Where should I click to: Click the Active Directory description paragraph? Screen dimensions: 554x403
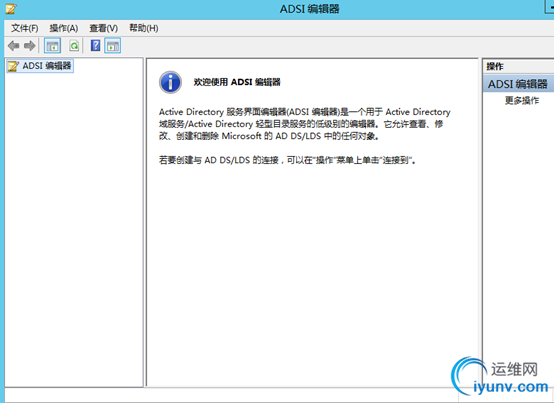305,124
